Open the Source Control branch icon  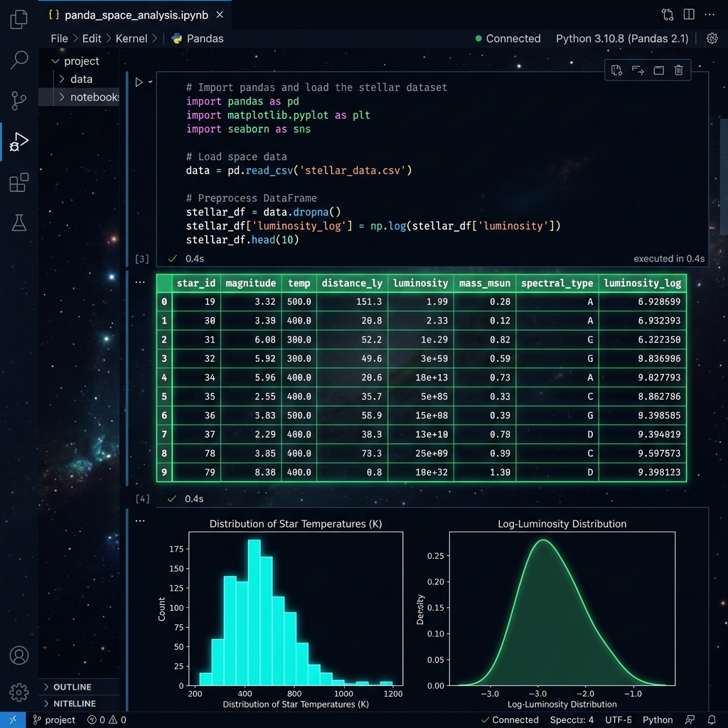pos(19,100)
